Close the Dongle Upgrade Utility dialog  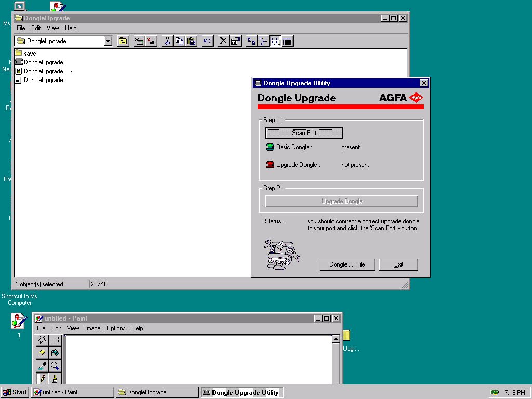(x=424, y=83)
